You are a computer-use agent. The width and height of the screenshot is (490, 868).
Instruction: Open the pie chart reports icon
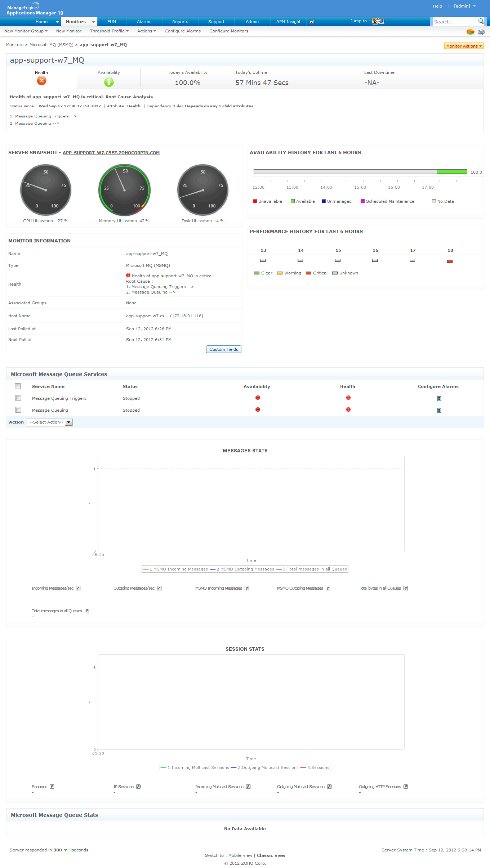(x=471, y=32)
